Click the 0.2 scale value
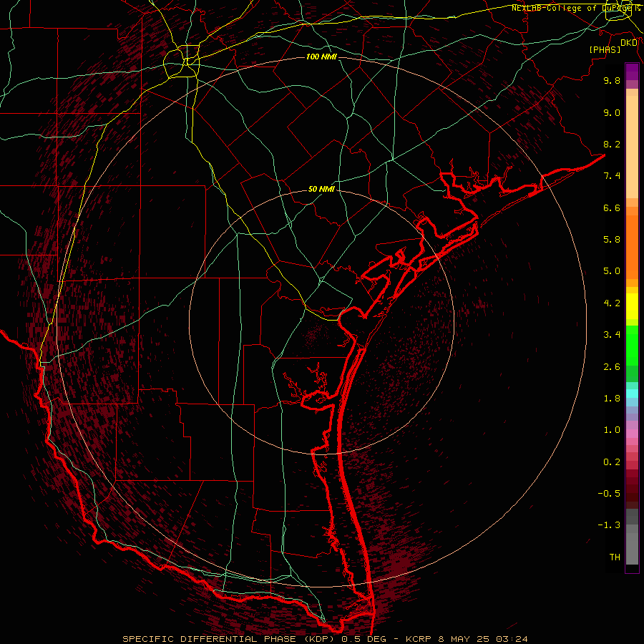 pyautogui.click(x=612, y=462)
